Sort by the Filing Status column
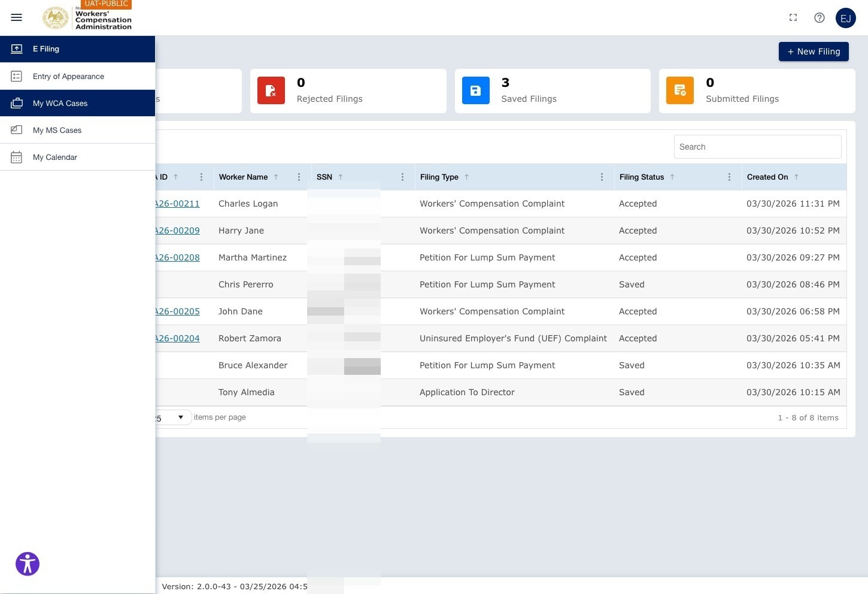 pyautogui.click(x=642, y=177)
